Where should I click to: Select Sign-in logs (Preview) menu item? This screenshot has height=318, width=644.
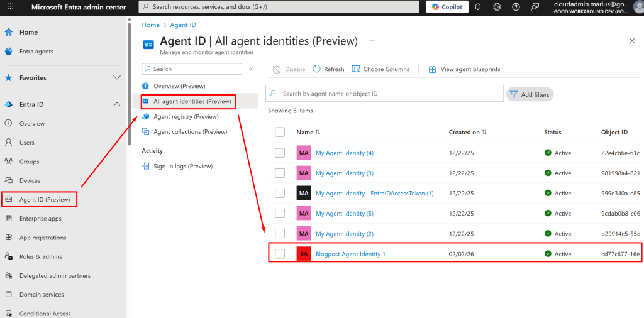pos(182,166)
